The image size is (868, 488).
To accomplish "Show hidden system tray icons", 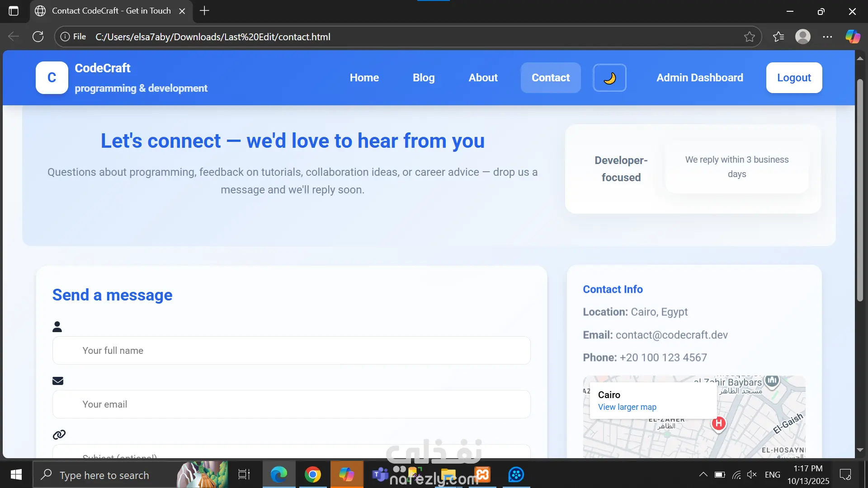I will tap(703, 474).
